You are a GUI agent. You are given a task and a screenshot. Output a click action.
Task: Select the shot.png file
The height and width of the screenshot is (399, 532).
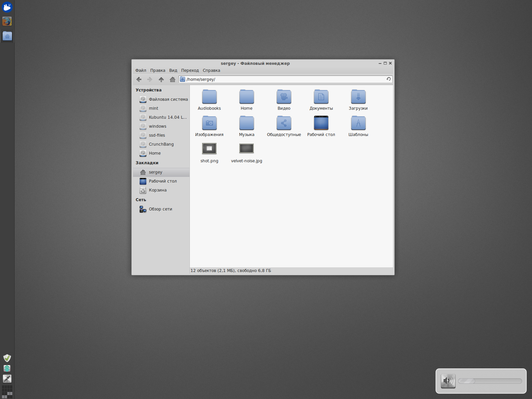click(209, 152)
